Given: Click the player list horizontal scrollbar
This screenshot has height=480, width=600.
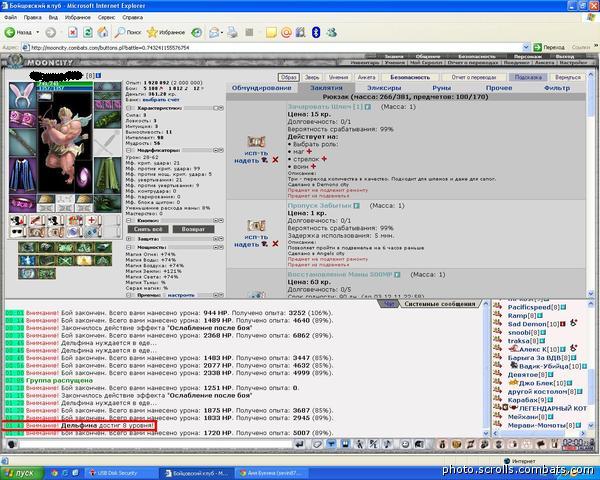Looking at the screenshot, I should click(x=540, y=433).
